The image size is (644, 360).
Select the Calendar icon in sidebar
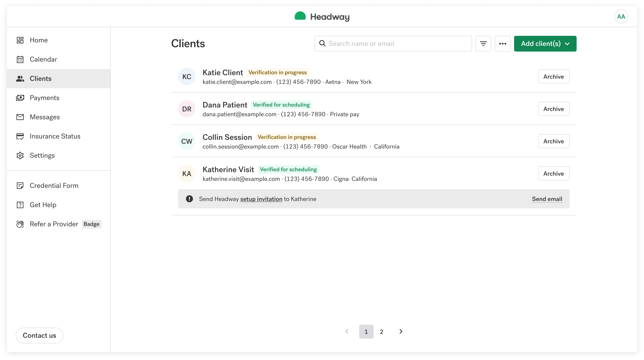point(20,59)
